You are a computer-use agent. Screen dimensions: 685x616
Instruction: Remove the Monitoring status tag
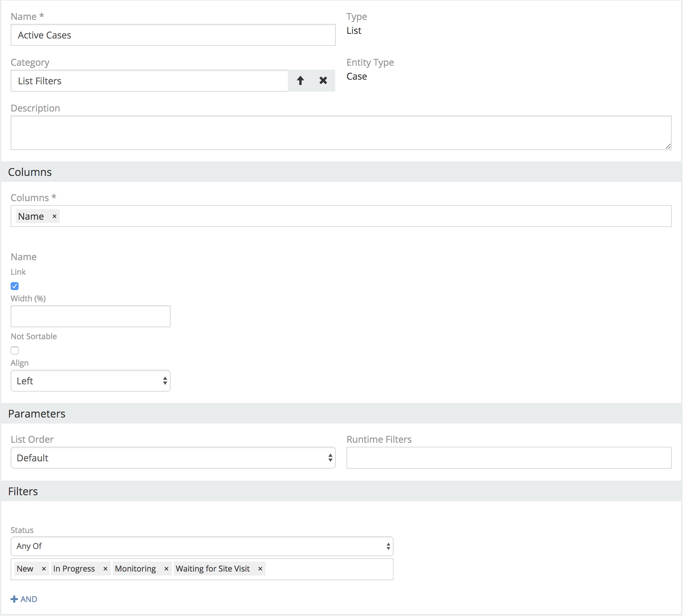pos(166,569)
